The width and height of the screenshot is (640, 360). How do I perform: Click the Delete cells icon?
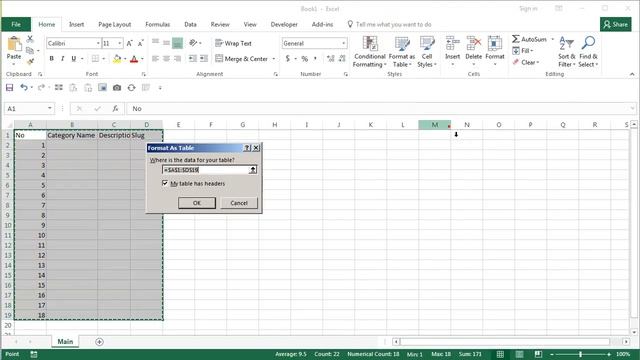[473, 43]
